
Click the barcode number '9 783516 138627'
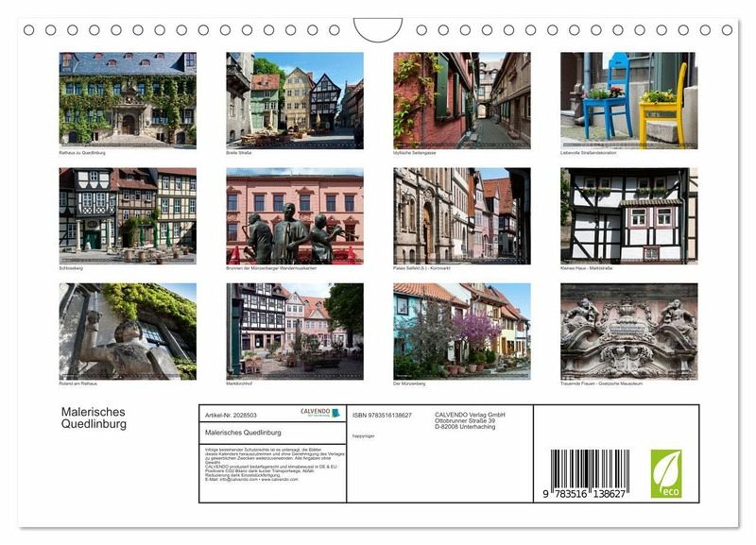point(584,494)
